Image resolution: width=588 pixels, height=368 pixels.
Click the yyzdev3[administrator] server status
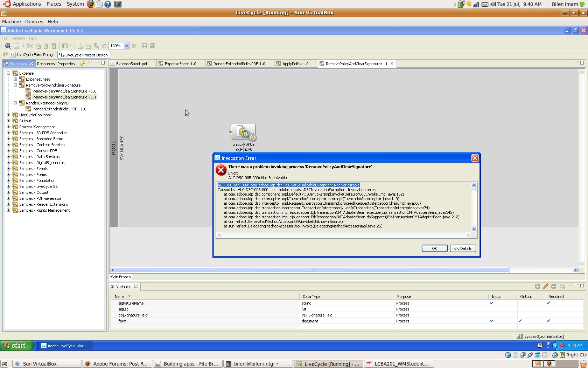tap(540, 336)
